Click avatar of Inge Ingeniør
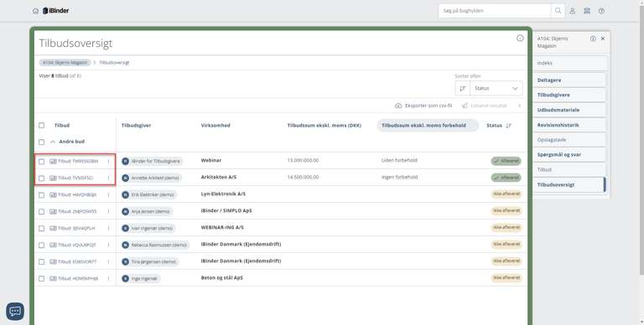 pyautogui.click(x=125, y=279)
